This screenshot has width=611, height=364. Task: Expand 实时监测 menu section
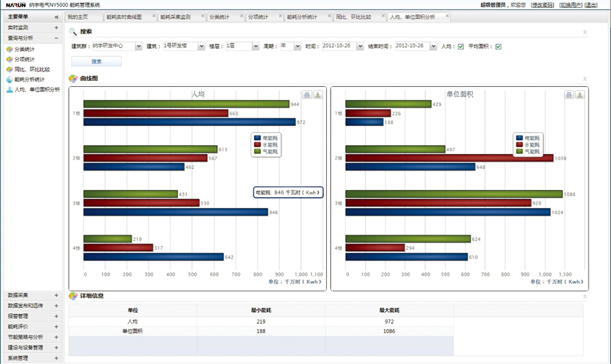[x=56, y=27]
